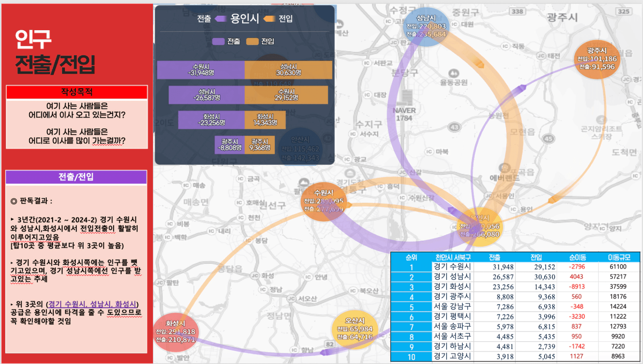
Task: Select the dimmed 안산시 bubble behind the chart panel
Action: point(300,148)
